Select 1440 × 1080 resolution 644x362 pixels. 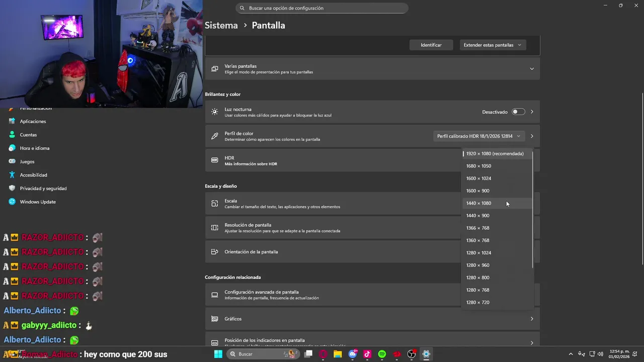(x=497, y=203)
